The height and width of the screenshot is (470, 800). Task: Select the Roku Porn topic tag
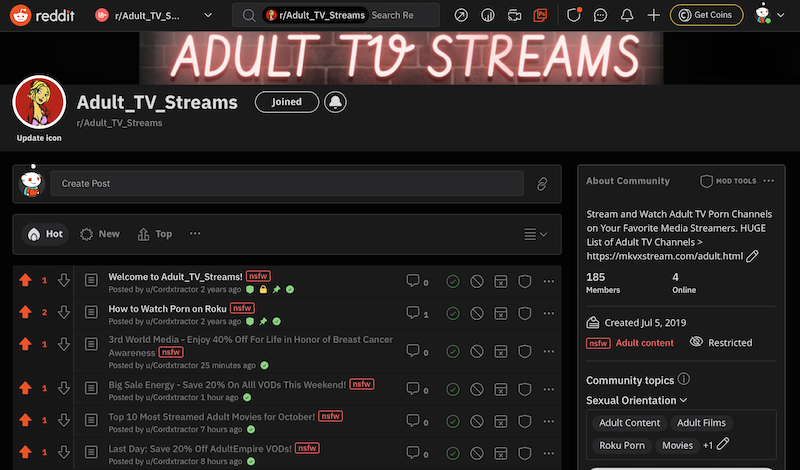pos(622,446)
